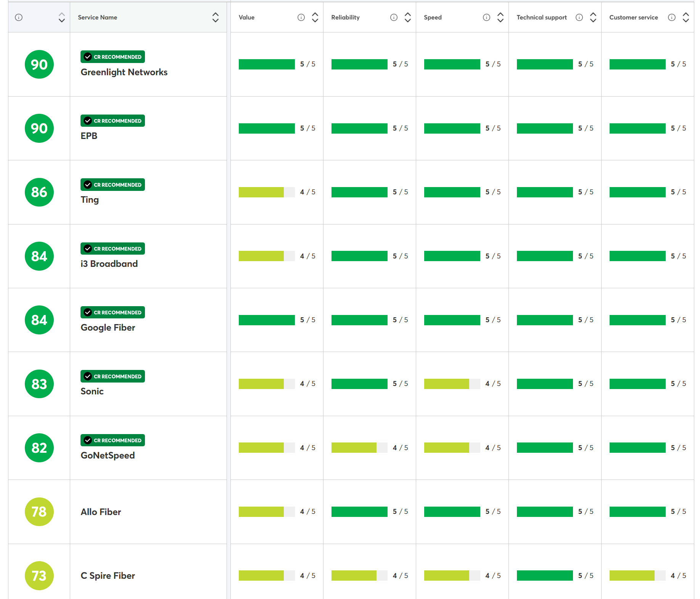The height and width of the screenshot is (599, 700).
Task: Select the Customer service column header label
Action: 633,18
